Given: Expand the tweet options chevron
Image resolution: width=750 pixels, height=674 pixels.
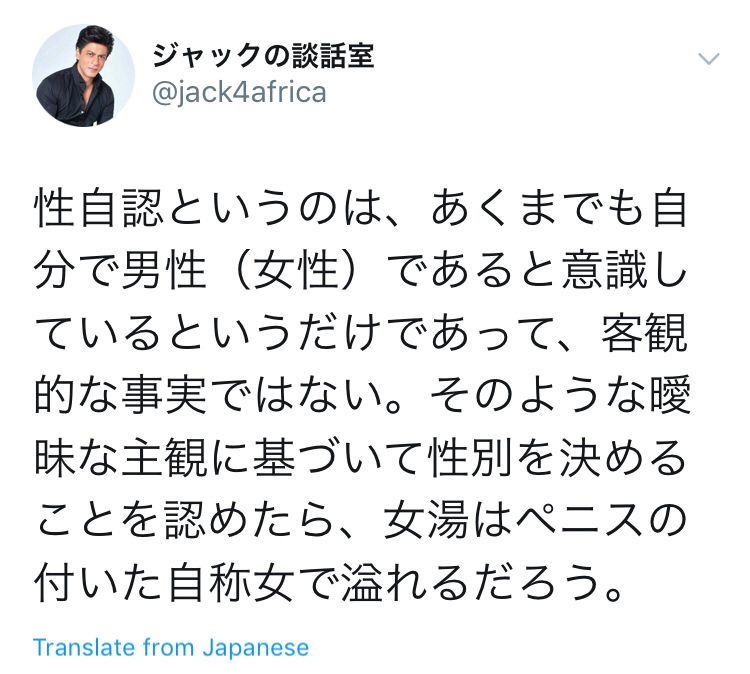Looking at the screenshot, I should (x=708, y=59).
